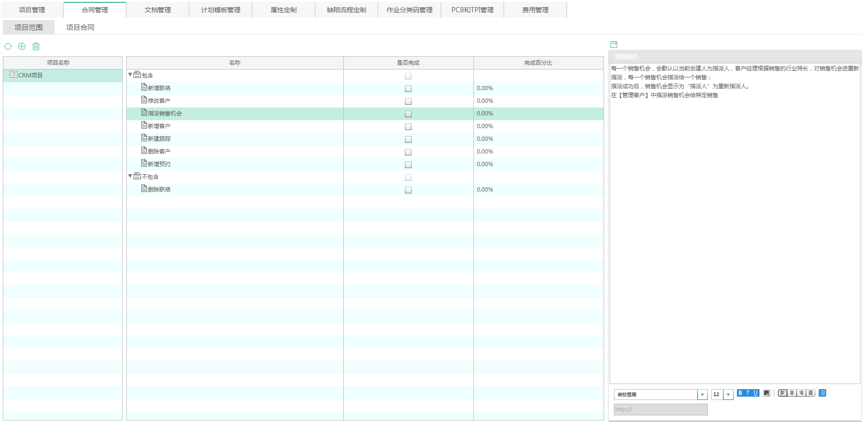Image resolution: width=868 pixels, height=422 pixels.
Task: Toggle bulleted list formatting
Action: (x=822, y=393)
